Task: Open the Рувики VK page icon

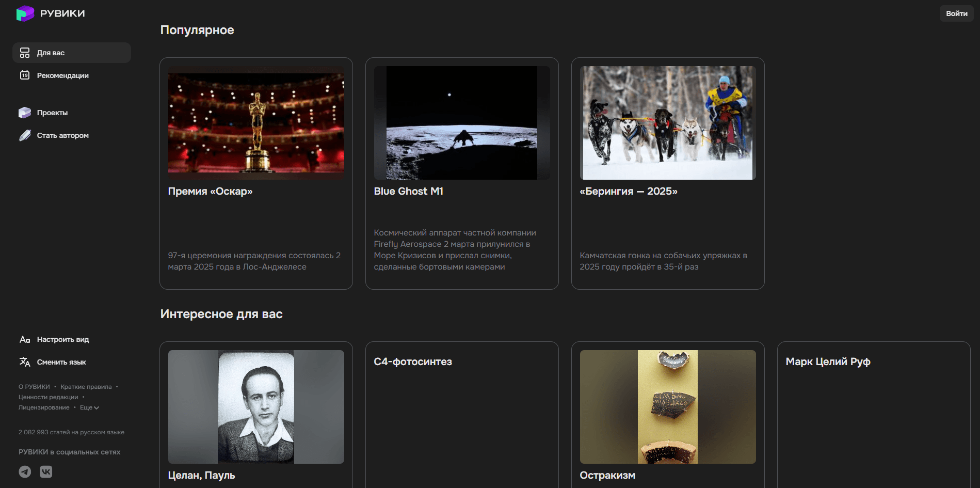Action: (46, 471)
